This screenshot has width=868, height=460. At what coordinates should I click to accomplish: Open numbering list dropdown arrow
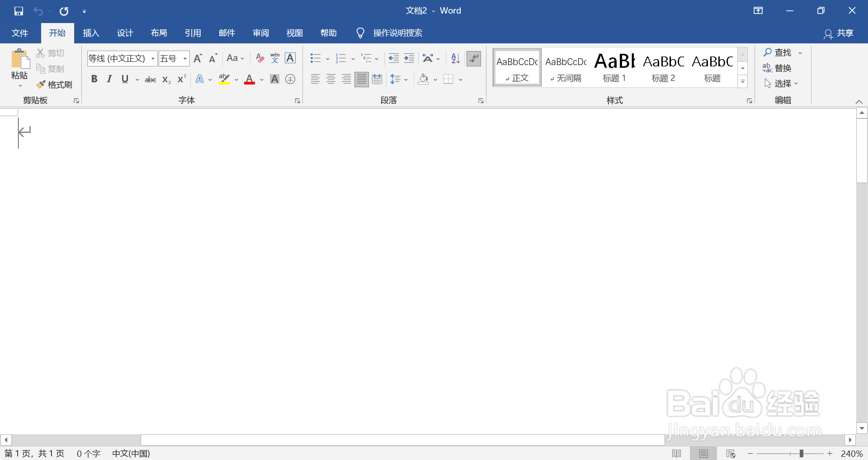point(353,59)
